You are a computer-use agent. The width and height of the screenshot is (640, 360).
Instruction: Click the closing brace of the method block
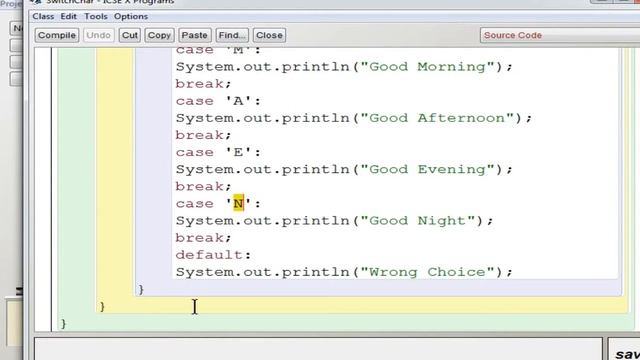102,307
